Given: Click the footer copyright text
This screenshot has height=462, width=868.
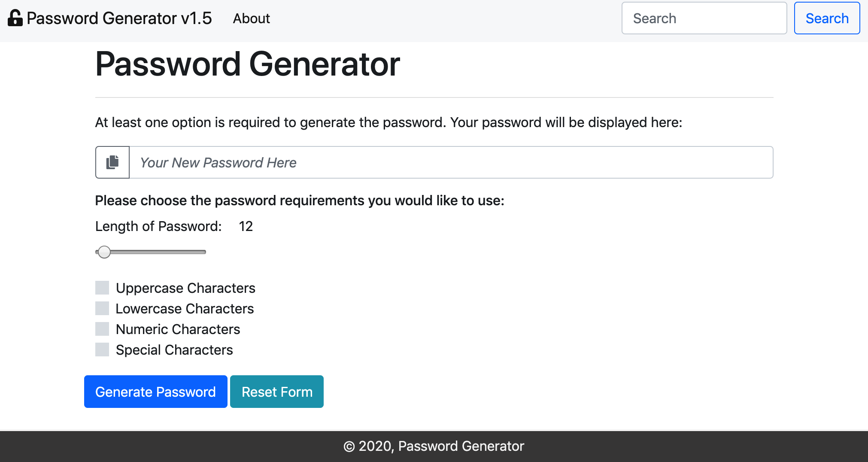Looking at the screenshot, I should 434,446.
